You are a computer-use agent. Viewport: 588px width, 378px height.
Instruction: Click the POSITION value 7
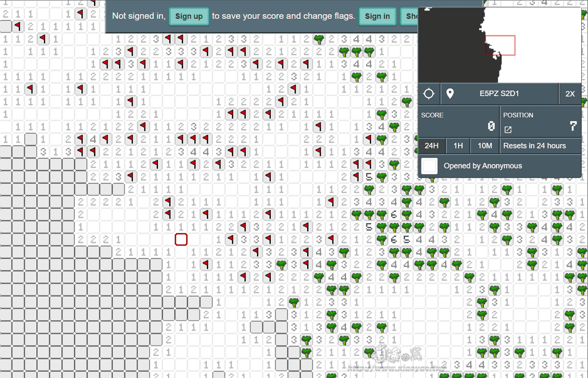(573, 127)
